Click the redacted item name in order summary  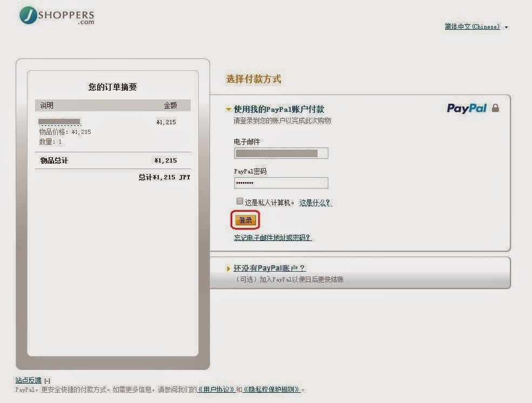(x=59, y=122)
